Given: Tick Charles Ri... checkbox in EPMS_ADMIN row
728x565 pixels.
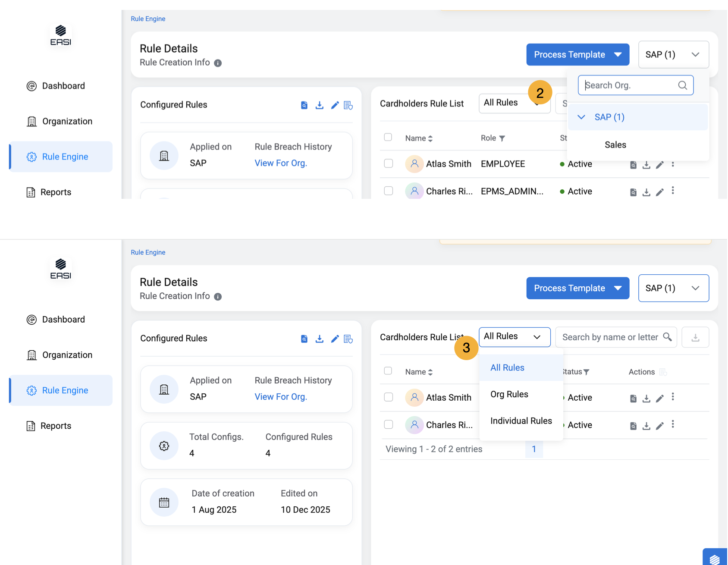Looking at the screenshot, I should (389, 191).
